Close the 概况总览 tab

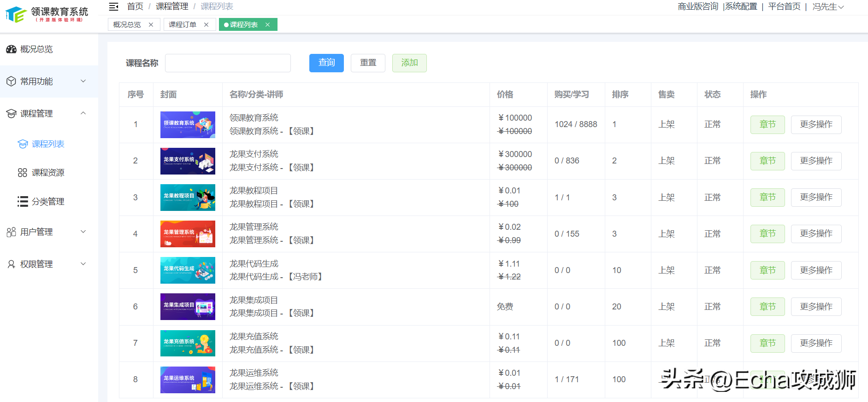pyautogui.click(x=151, y=25)
